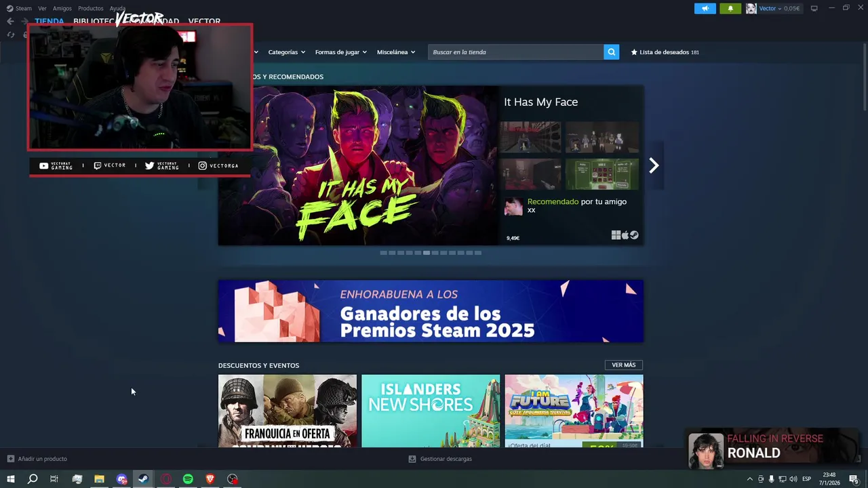Go back with the navigation arrow
Screen dimensions: 868x488
[10, 21]
